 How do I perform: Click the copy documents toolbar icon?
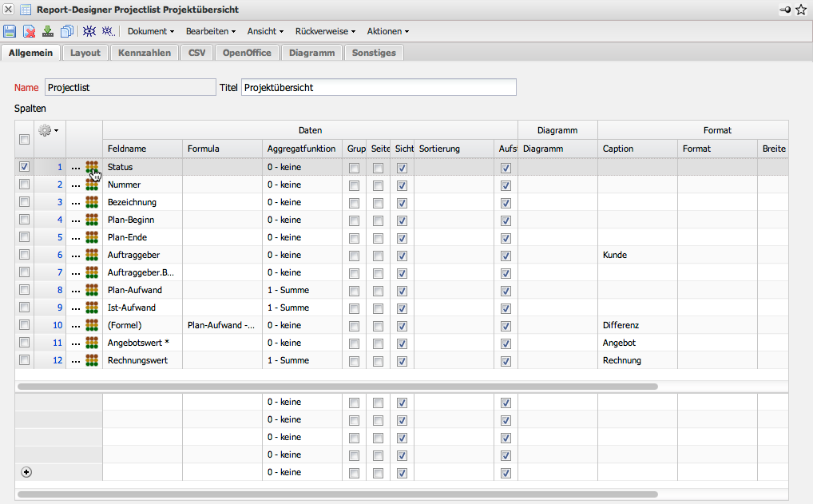(67, 31)
